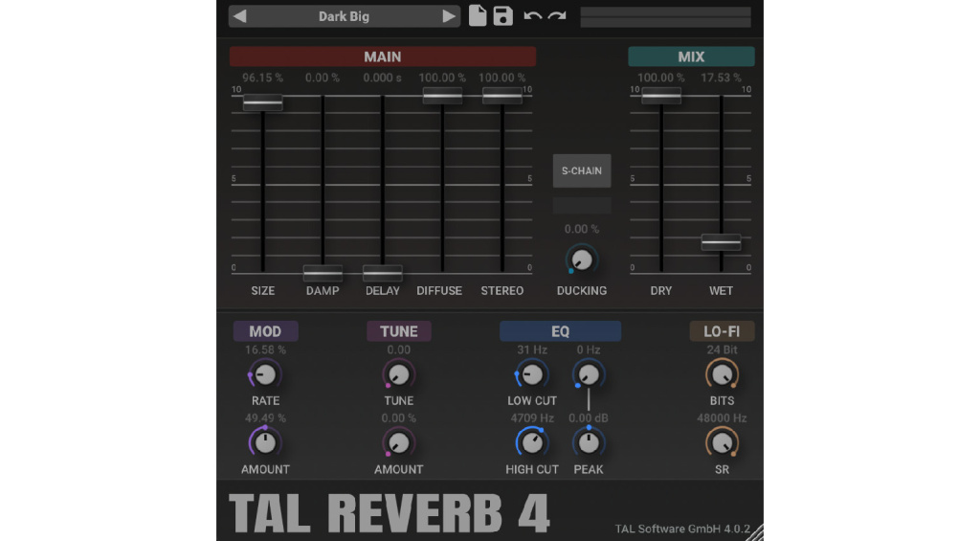
Task: Click the LO-FI BITS knob
Action: pos(722,374)
